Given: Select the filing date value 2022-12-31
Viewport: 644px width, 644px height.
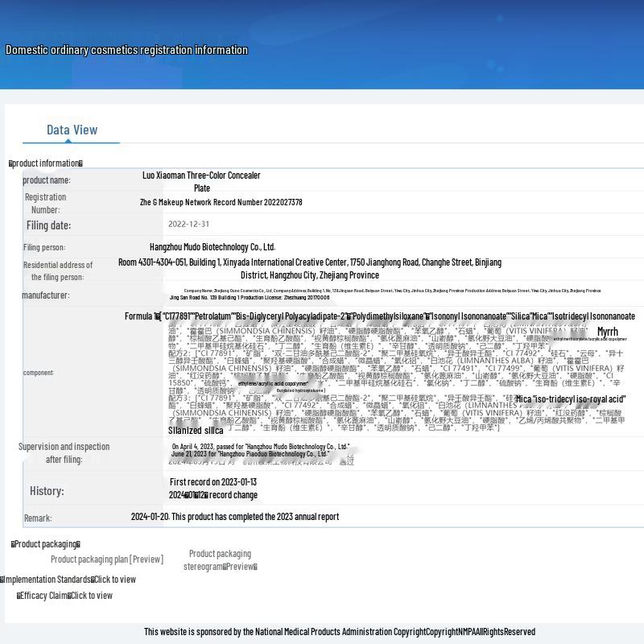Looking at the screenshot, I should point(188,224).
